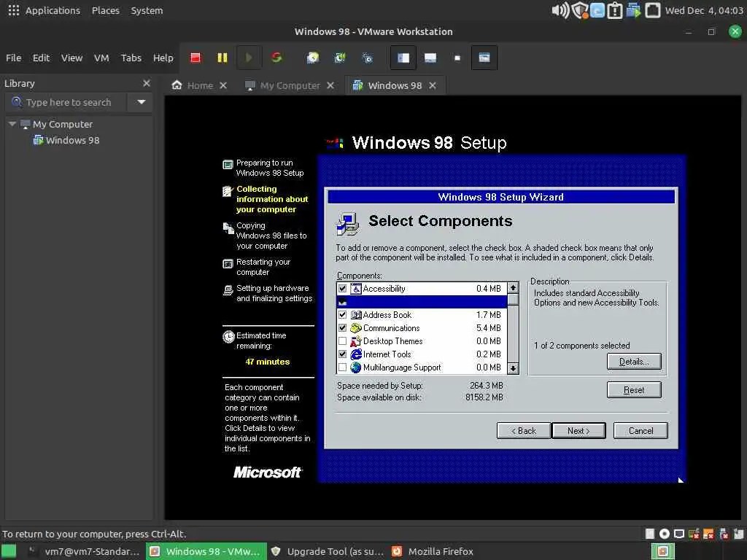Open the Edit menu
Viewport: 747px width, 560px height.
coord(41,58)
